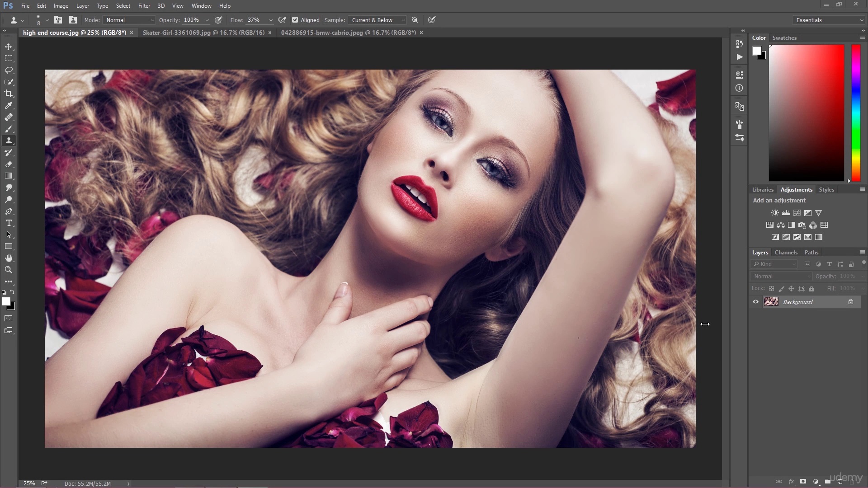The image size is (868, 488).
Task: Select the Rectangular Marquee tool
Action: pos(9,58)
